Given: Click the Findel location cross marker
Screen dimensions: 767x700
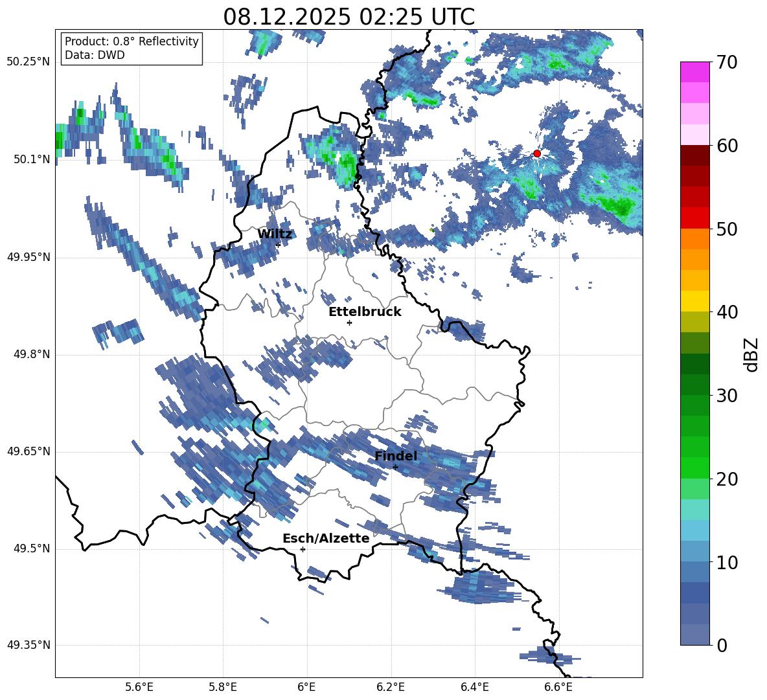Looking at the screenshot, I should pos(395,468).
